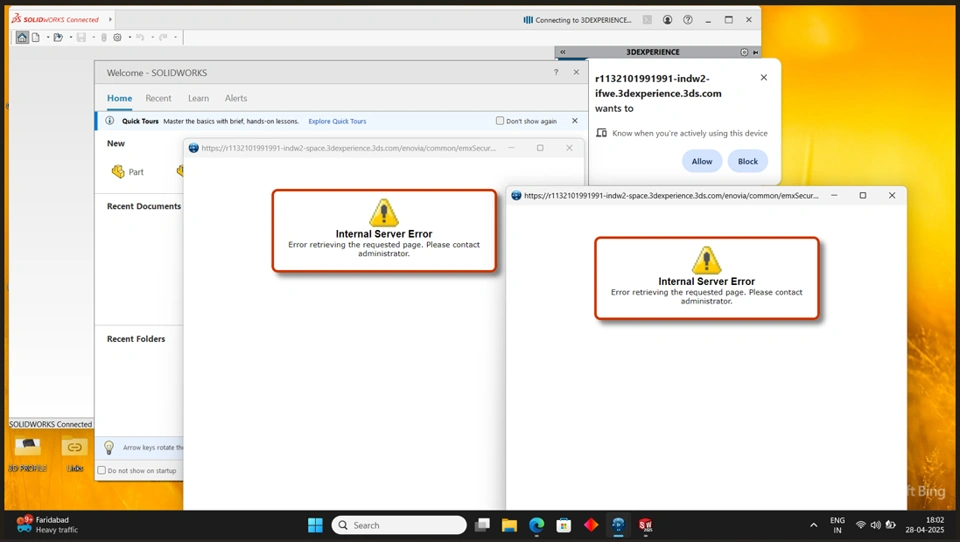Open the taskbar clock and date
Screen dimensions: 960x542
tap(925, 525)
